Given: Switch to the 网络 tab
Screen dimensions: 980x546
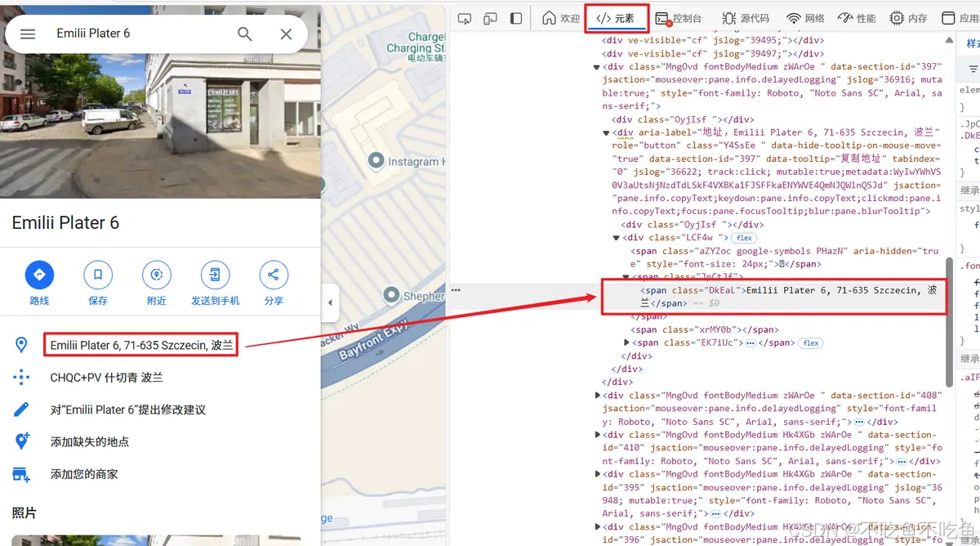Looking at the screenshot, I should (805, 18).
